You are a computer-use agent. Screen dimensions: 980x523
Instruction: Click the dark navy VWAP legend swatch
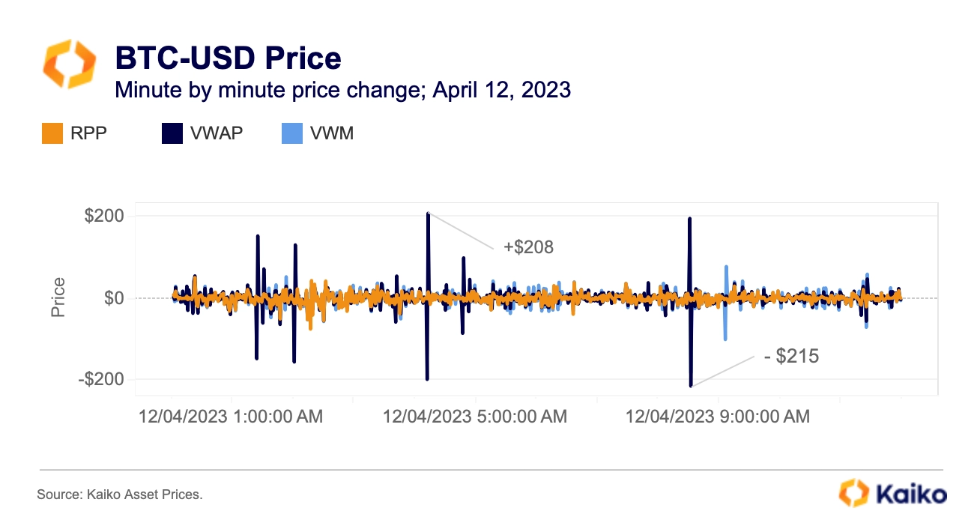[172, 134]
